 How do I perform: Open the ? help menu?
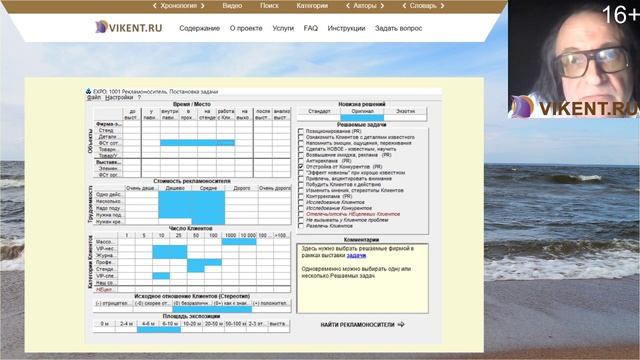click(x=139, y=98)
